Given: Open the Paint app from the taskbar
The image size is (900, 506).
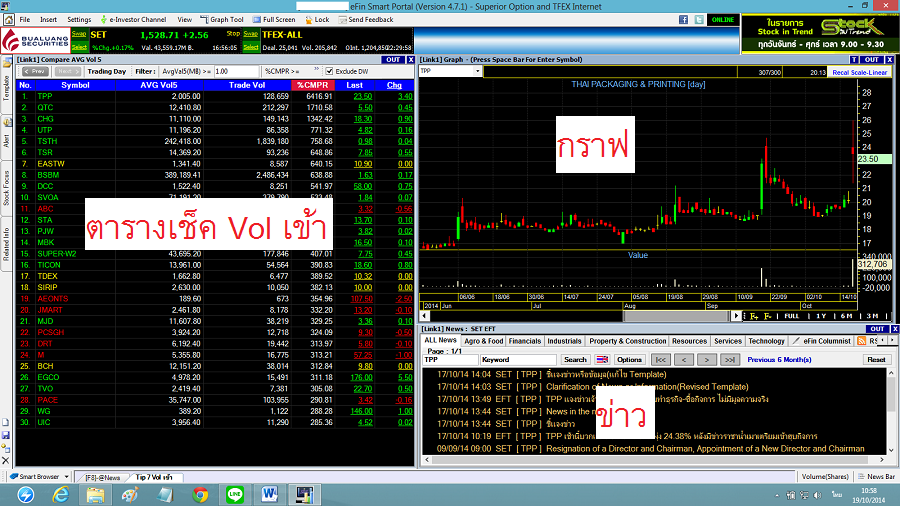Looking at the screenshot, I should point(130,495).
